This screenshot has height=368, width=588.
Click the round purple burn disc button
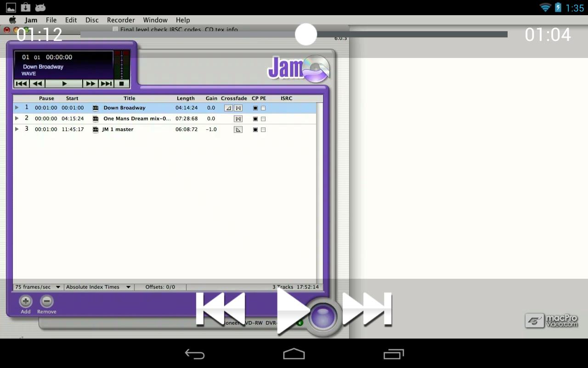[x=322, y=317]
